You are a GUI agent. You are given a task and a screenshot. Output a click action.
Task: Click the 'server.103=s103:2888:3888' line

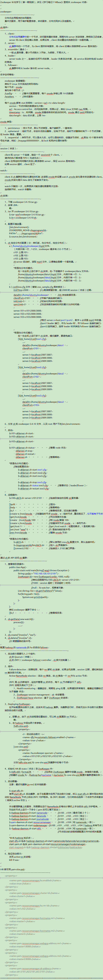click(28, 317)
